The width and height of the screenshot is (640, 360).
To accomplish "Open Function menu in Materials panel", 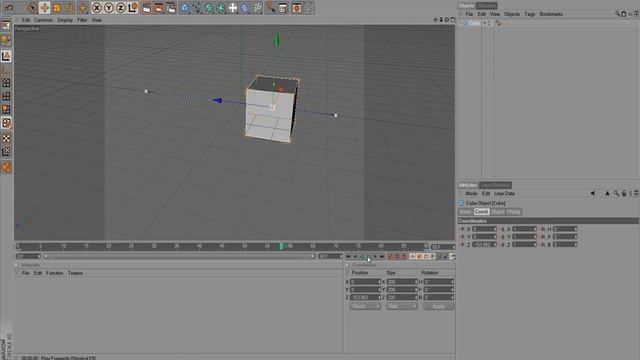I will 55,273.
